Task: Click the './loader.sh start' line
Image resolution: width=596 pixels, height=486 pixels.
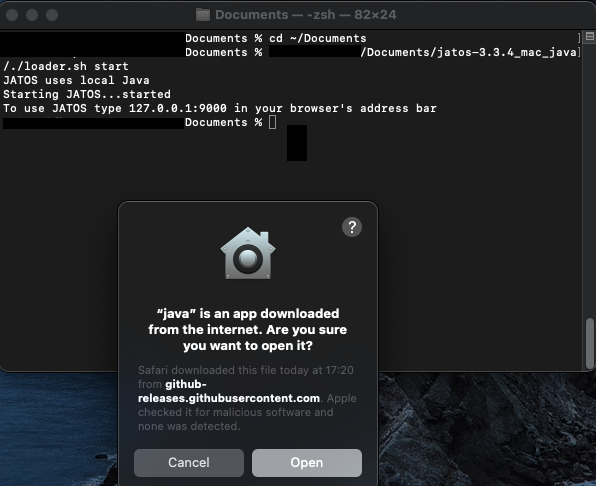Action: [x=66, y=66]
